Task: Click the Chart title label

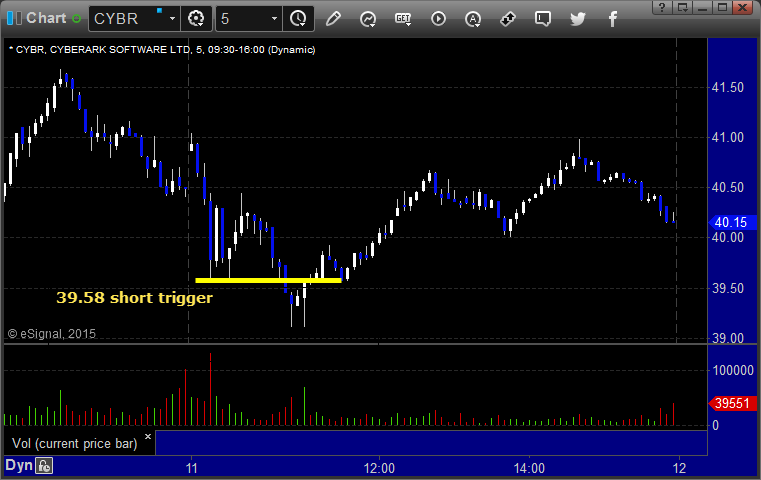Action: pyautogui.click(x=46, y=18)
